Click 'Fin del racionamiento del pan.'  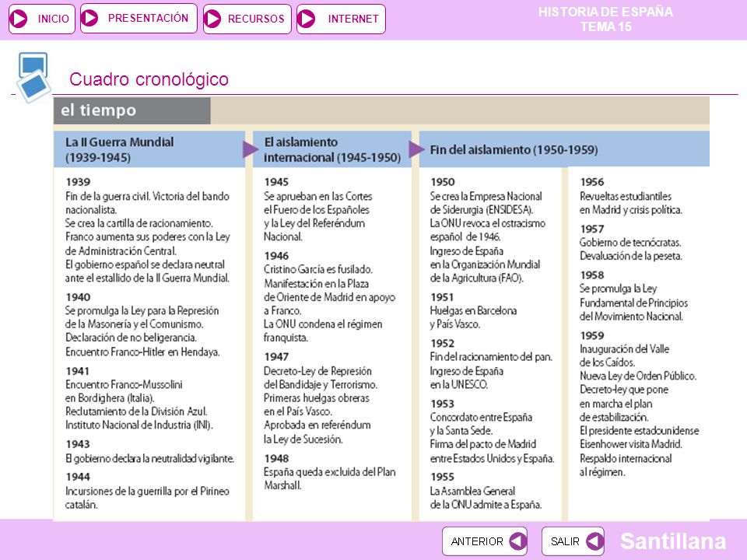tap(491, 357)
